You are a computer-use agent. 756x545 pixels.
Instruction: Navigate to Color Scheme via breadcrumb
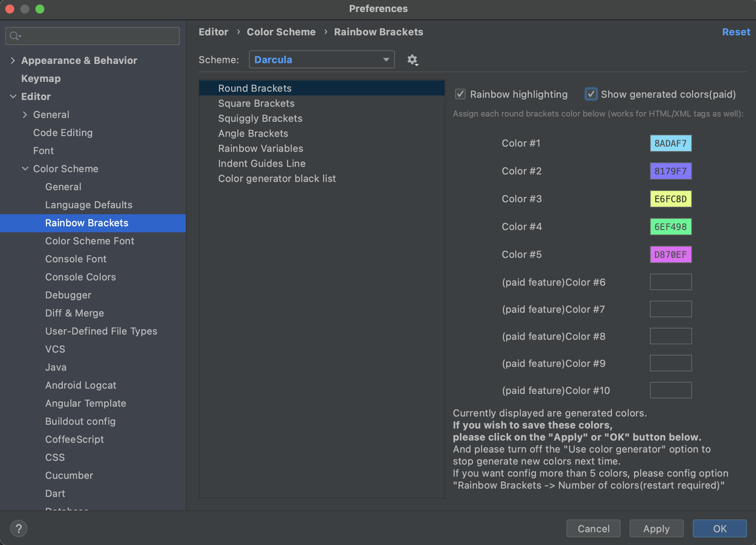tap(281, 32)
